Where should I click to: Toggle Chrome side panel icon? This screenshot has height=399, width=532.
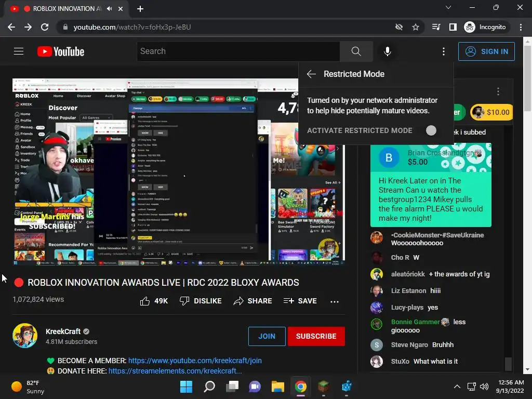[x=453, y=27]
